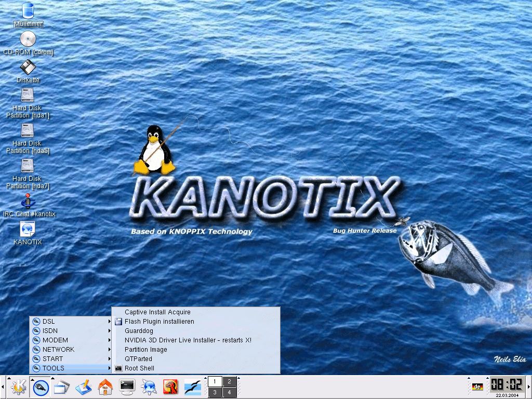This screenshot has height=399, width=532.
Task: Launch the OpenOffice seagulls icon
Action: point(192,388)
